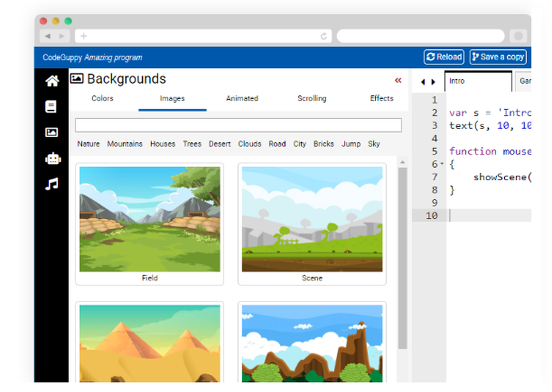This screenshot has height=392, width=552.
Task: Click the background search input field
Action: pyautogui.click(x=238, y=125)
